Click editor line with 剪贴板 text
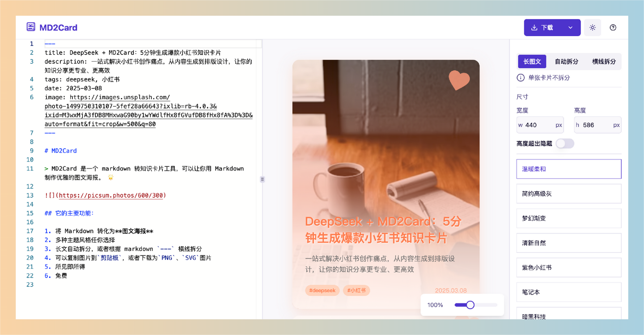This screenshot has height=335, width=644. click(x=128, y=258)
